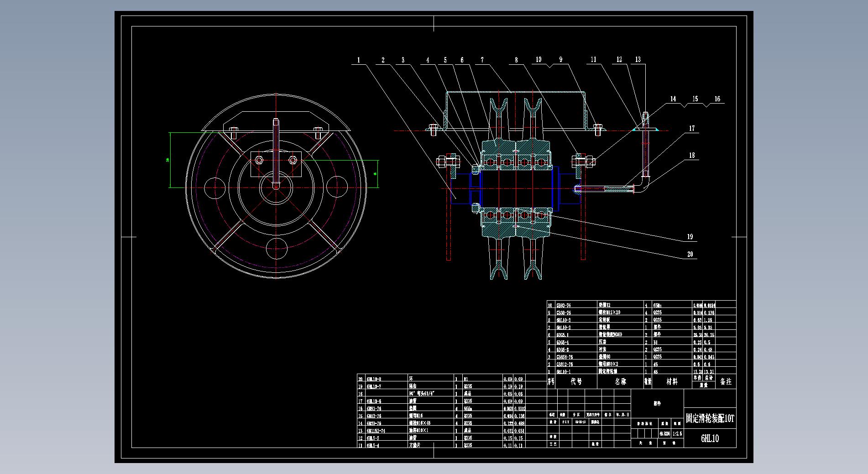Click the 6HL10 drawing number in title block
Viewport: 868px width, 474px height.
point(710,438)
